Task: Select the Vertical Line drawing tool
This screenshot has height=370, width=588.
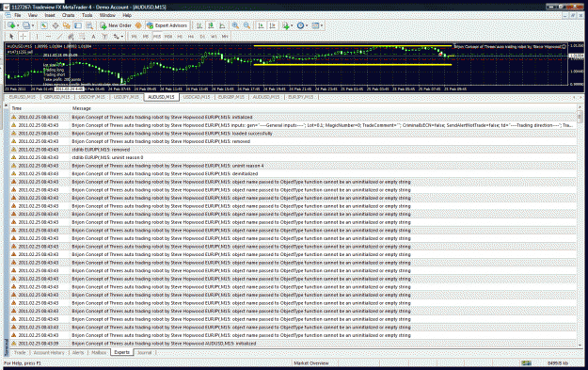Action: point(37,37)
